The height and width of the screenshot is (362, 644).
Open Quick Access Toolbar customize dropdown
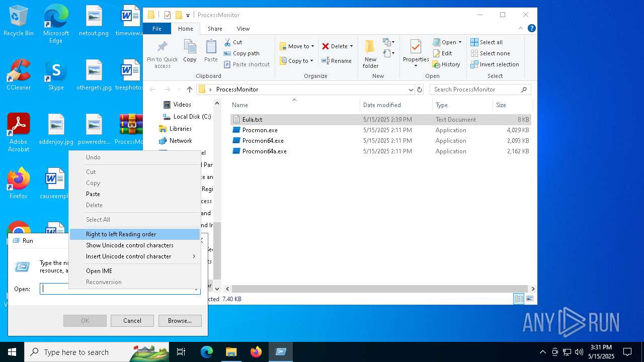click(188, 15)
